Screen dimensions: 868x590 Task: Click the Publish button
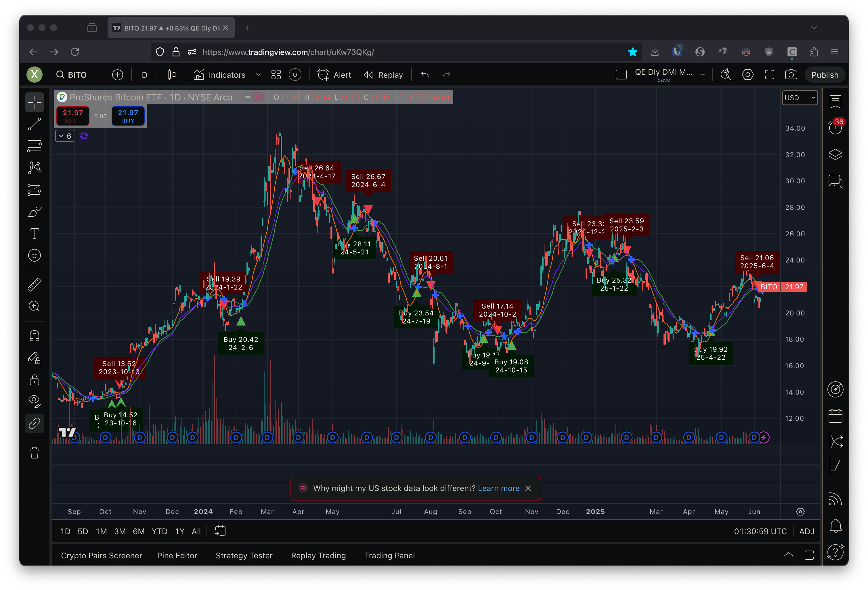[824, 75]
